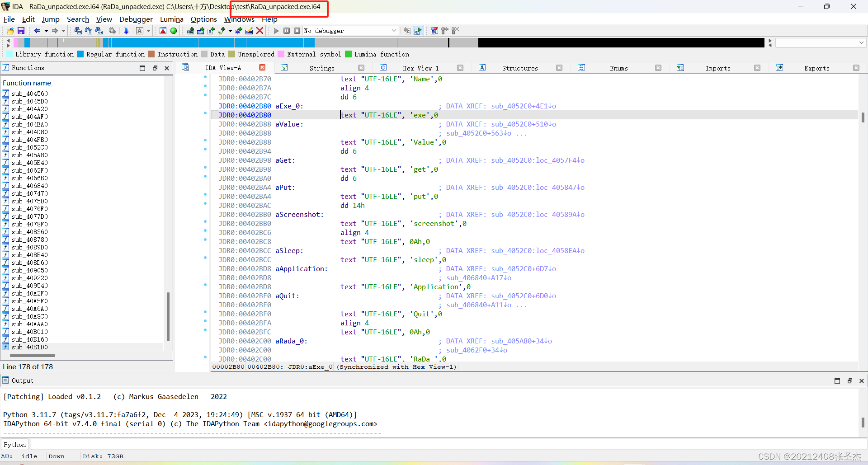Image resolution: width=868 pixels, height=465 pixels.
Task: Click the Save database floppy icon
Action: 21,31
